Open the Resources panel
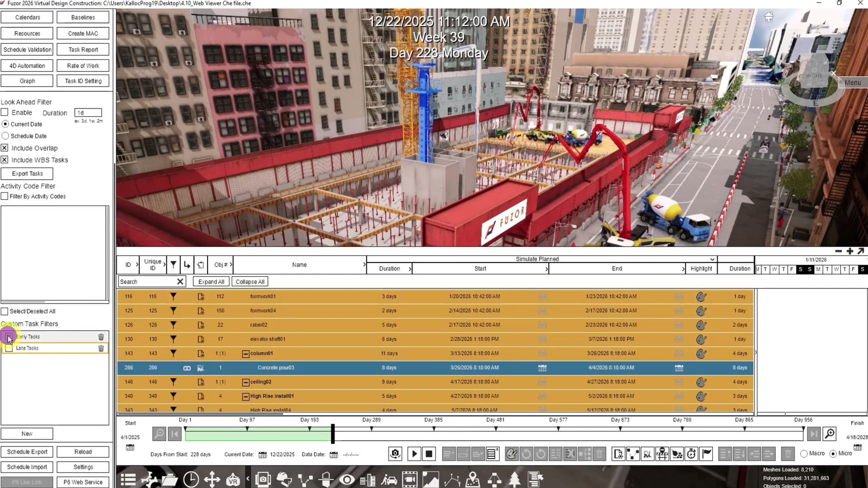Image resolution: width=868 pixels, height=488 pixels. tap(27, 33)
